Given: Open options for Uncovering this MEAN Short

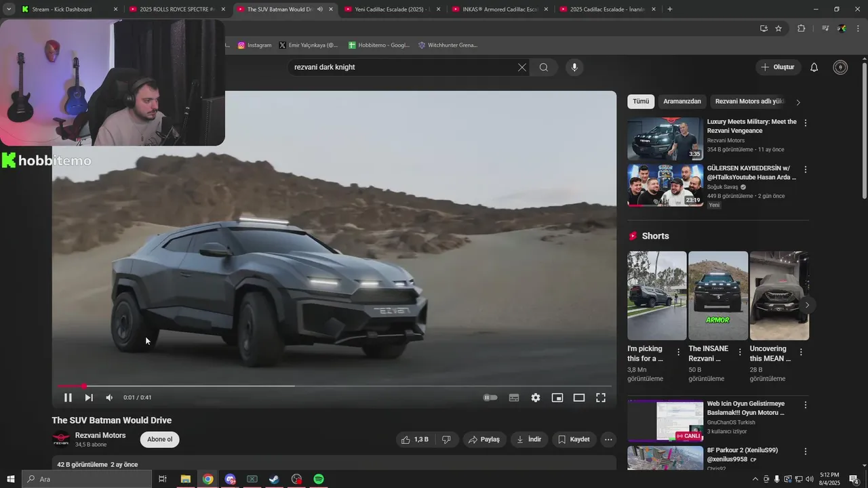Looking at the screenshot, I should tap(801, 352).
